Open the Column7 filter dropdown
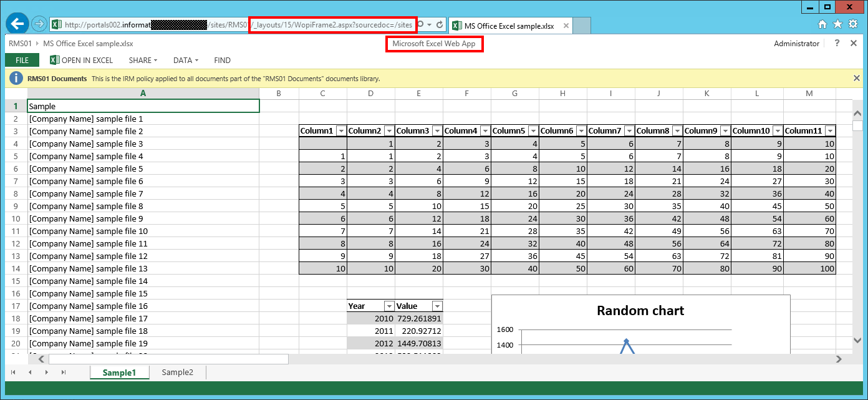Image resolution: width=868 pixels, height=400 pixels. 629,131
